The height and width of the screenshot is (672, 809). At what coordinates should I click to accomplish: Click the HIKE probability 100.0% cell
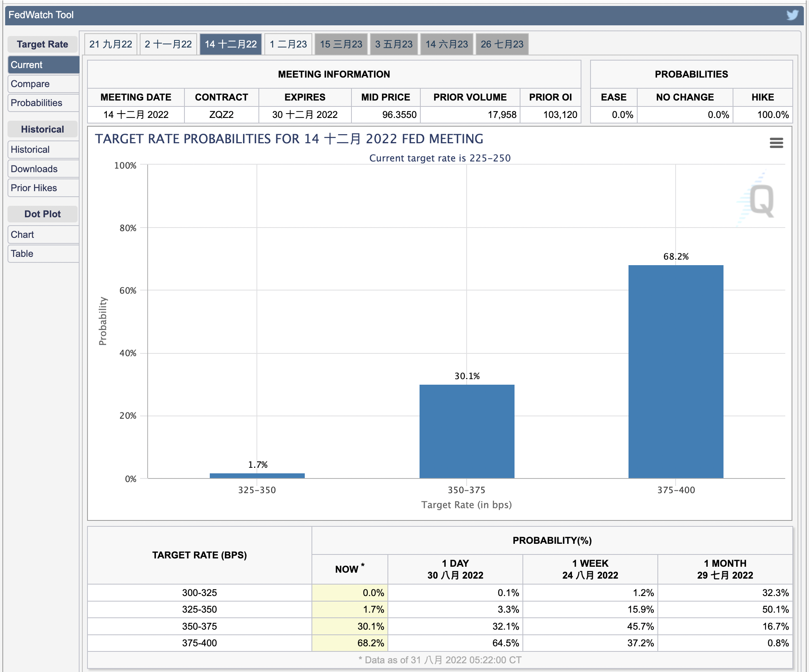[763, 115]
